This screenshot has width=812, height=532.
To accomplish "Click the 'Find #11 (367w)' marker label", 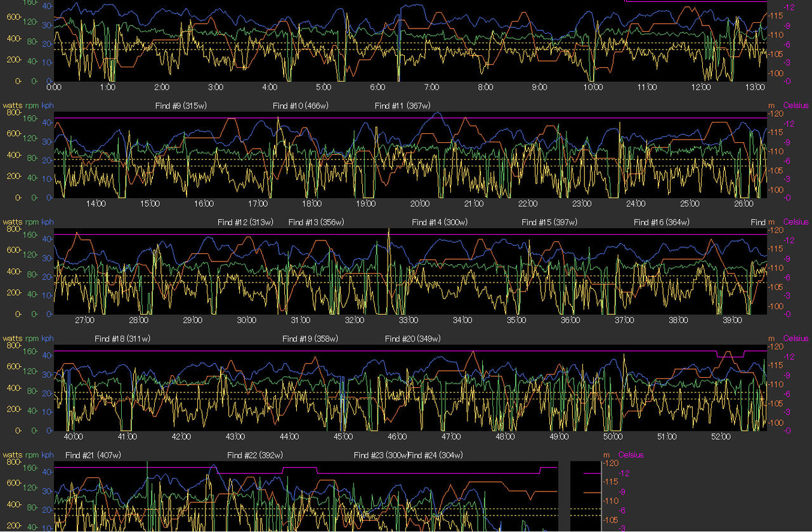I will [402, 105].
